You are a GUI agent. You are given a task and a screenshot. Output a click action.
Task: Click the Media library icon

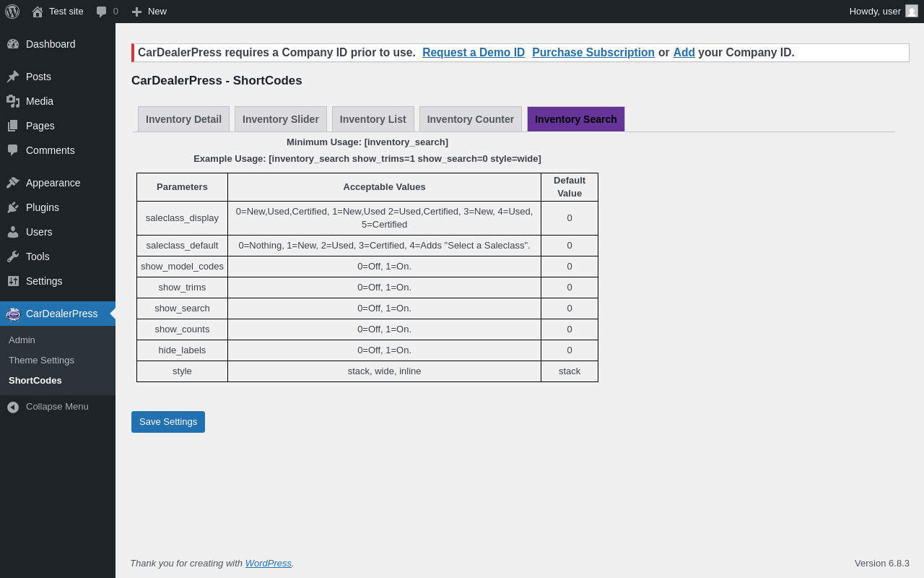coord(13,101)
